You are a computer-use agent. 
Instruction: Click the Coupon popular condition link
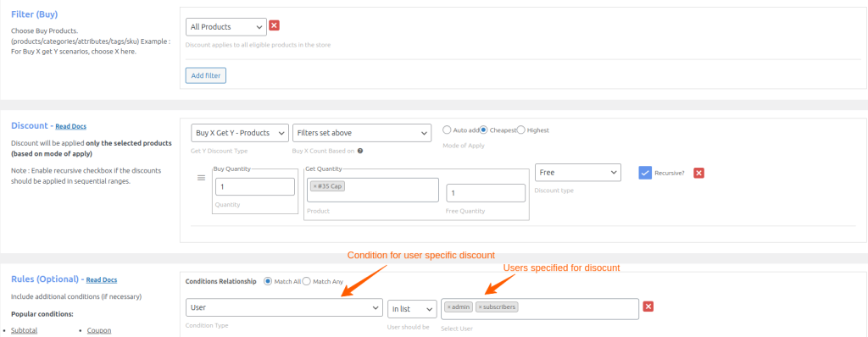click(x=99, y=330)
